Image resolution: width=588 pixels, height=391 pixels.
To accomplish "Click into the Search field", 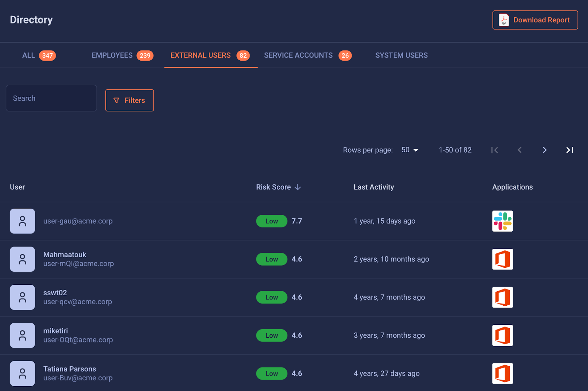I will [51, 98].
